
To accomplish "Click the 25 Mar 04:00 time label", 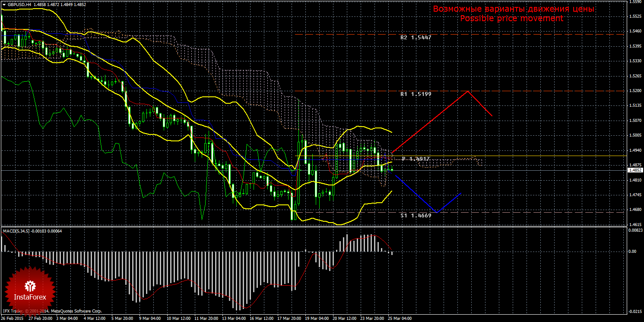I will coord(400,319).
